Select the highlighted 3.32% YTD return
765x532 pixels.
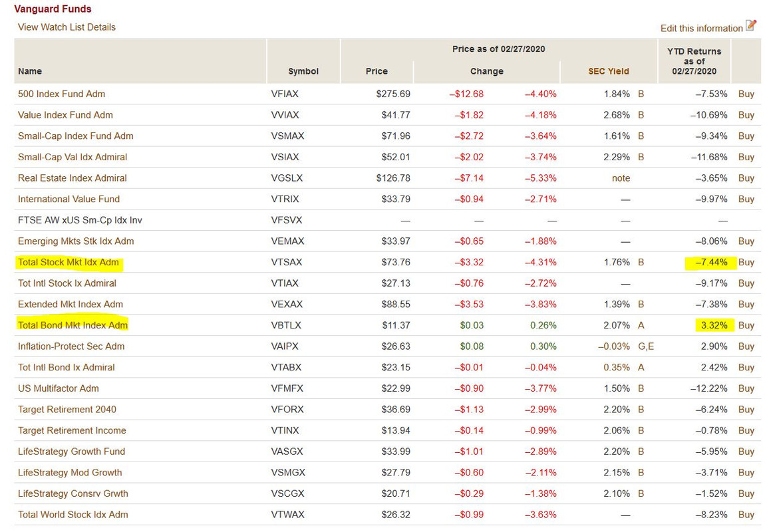point(714,325)
